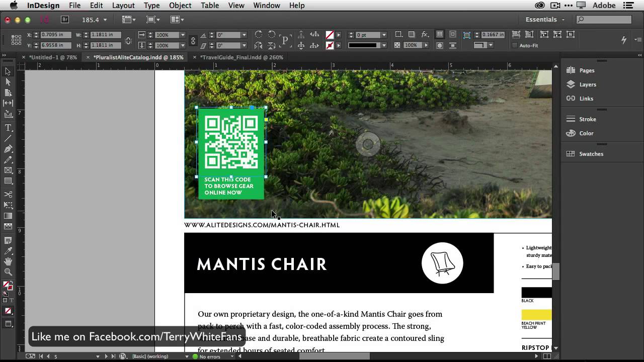The image size is (644, 362).
Task: Select the Selection tool arrow
Action: point(8,71)
